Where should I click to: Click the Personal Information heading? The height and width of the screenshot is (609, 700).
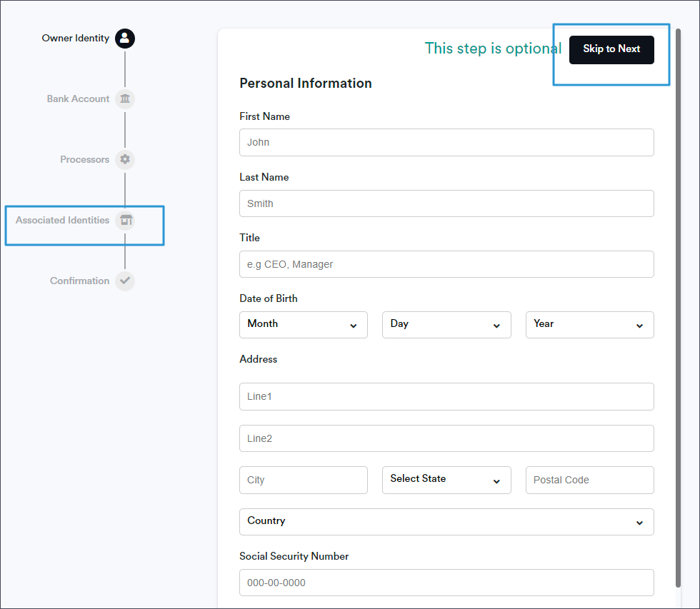tap(306, 84)
